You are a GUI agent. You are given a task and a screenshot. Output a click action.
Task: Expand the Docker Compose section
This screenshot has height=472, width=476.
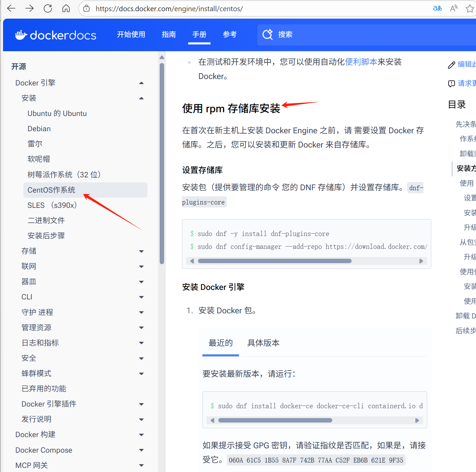point(141,450)
